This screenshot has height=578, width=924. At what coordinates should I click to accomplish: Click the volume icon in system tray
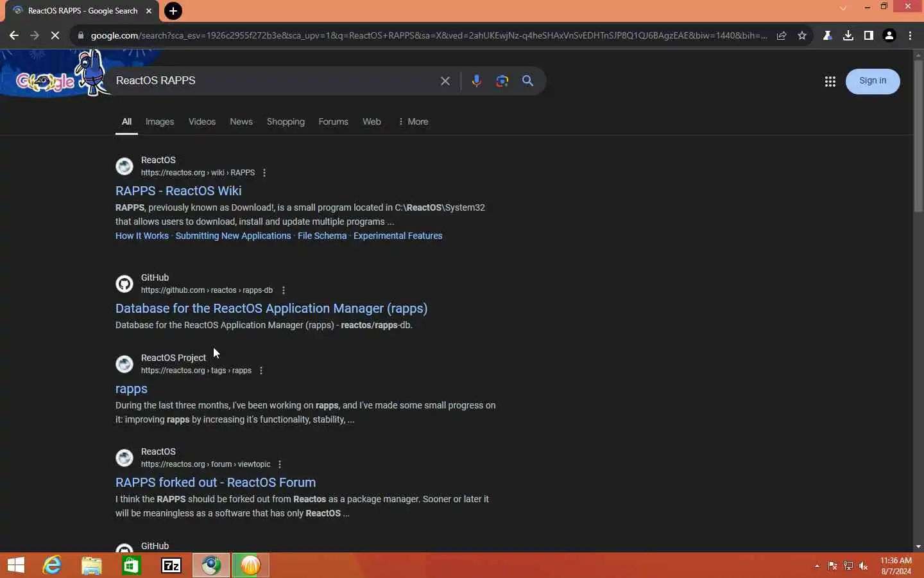[864, 566]
